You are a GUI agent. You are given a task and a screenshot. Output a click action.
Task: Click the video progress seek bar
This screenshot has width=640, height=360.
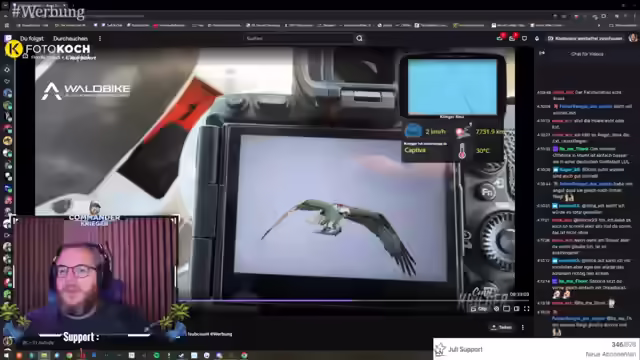click(354, 301)
